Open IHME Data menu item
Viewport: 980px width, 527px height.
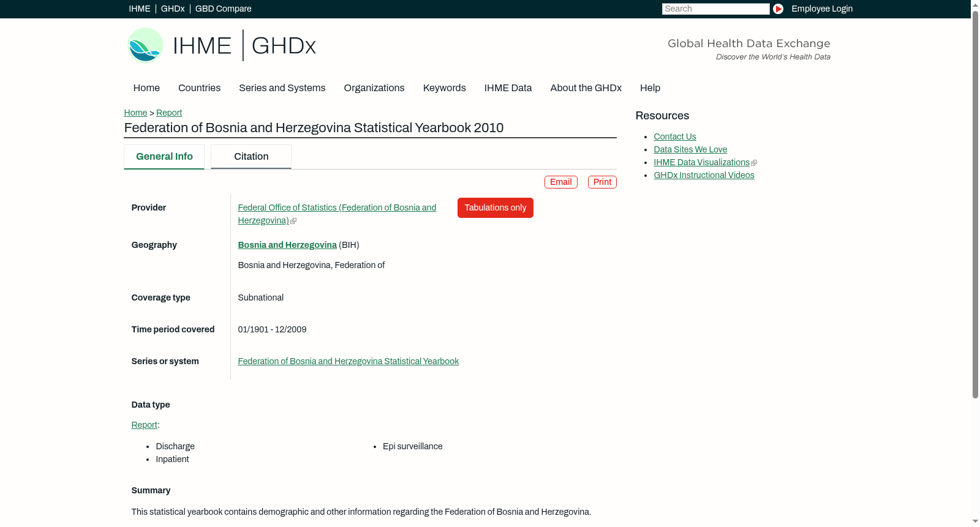[508, 88]
